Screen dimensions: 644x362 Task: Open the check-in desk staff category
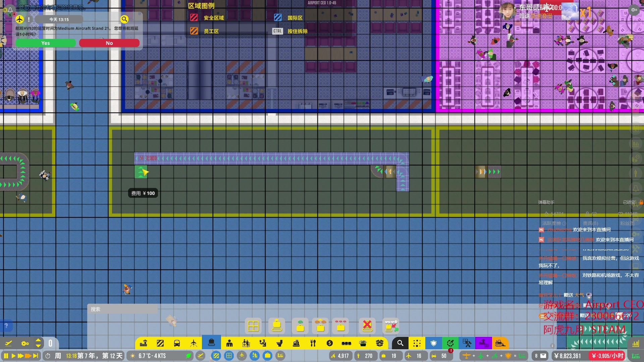click(x=229, y=343)
